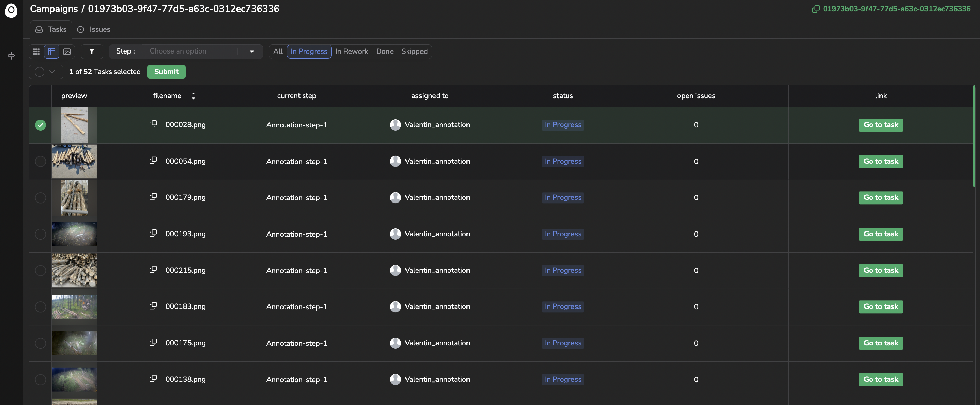Copy filename icon for 000215.png
Viewport: 980px width, 405px height.
[x=153, y=270]
